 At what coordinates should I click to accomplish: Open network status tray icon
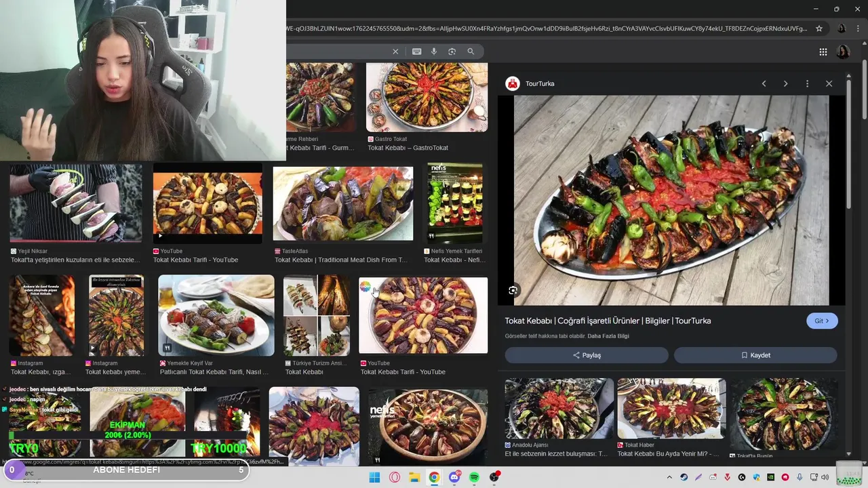[x=814, y=477]
